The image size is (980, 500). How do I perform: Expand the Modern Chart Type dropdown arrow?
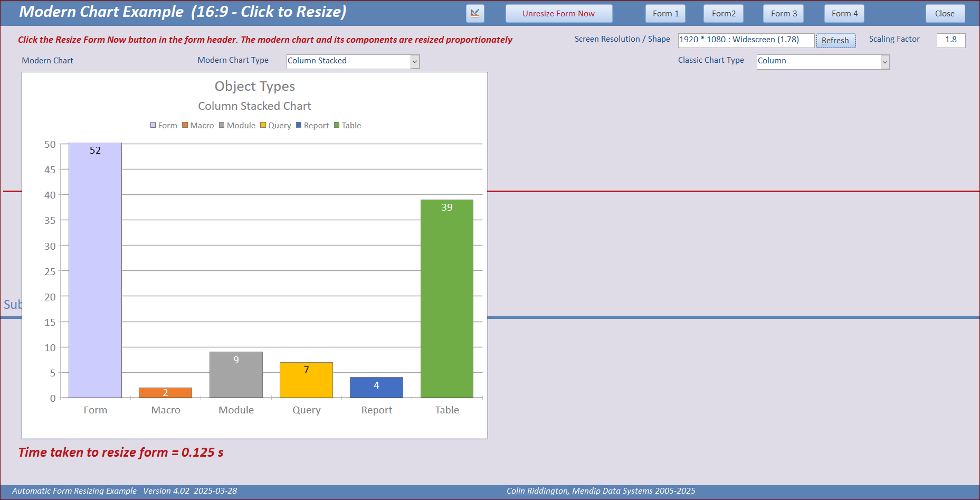(x=415, y=62)
